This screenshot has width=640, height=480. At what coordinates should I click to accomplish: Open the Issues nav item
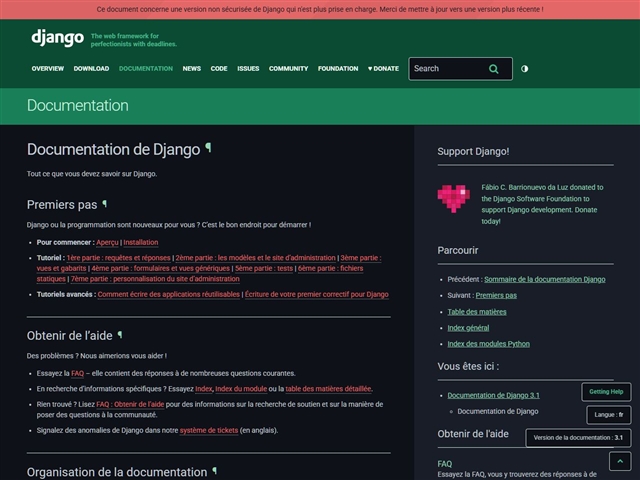coord(248,69)
